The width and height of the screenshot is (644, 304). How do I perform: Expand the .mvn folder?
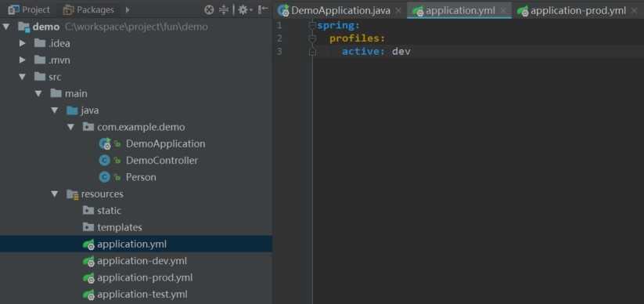[22, 60]
